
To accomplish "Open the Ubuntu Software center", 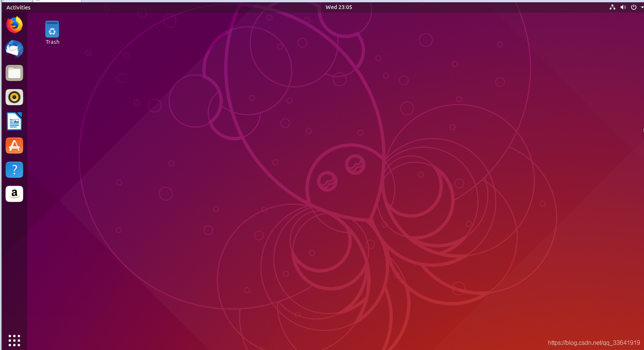I will [14, 146].
